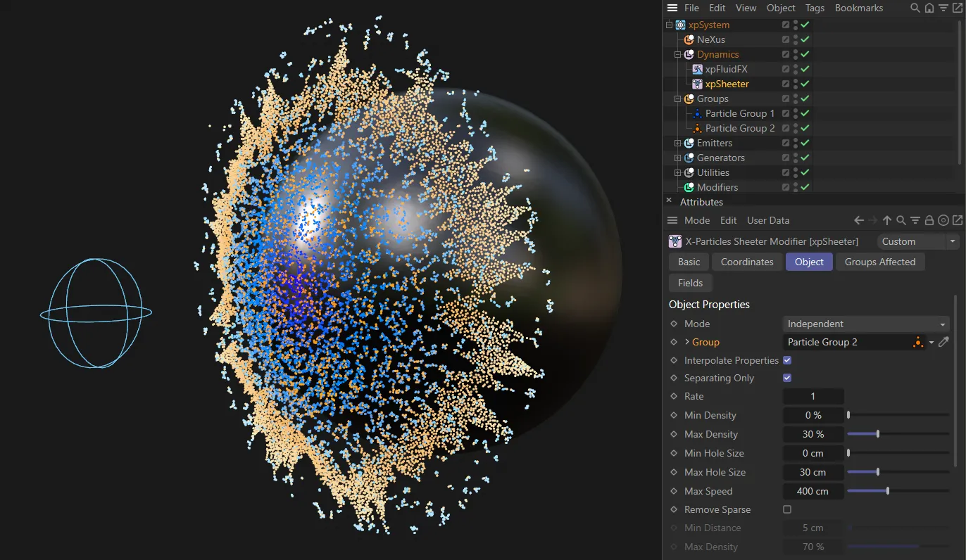Click the back arrow in Attributes panel
Image resolution: width=966 pixels, height=560 pixels.
click(858, 220)
